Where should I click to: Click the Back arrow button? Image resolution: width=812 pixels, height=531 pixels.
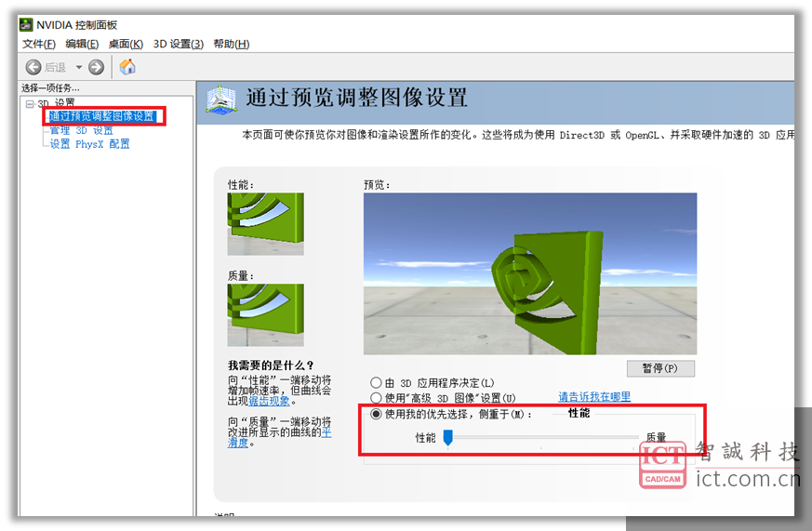[x=33, y=67]
